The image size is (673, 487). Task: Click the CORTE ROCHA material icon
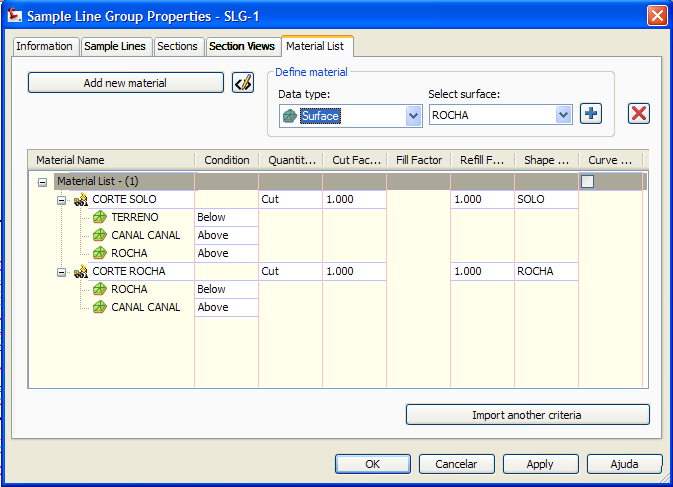(81, 272)
